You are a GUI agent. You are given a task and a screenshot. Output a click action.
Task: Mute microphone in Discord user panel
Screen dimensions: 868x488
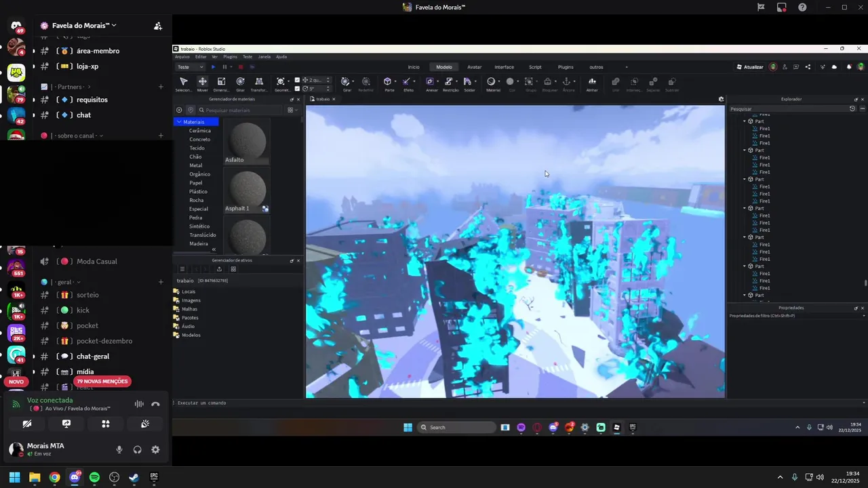119,449
